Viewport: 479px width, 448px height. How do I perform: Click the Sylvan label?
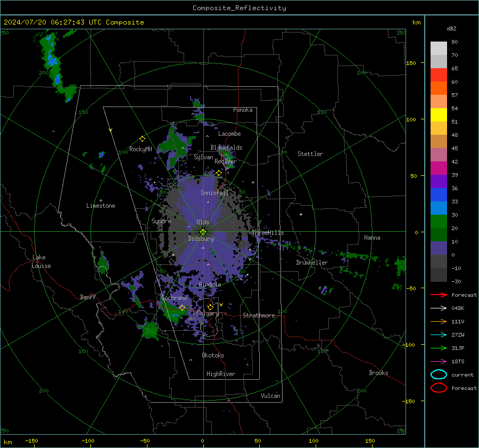click(203, 157)
